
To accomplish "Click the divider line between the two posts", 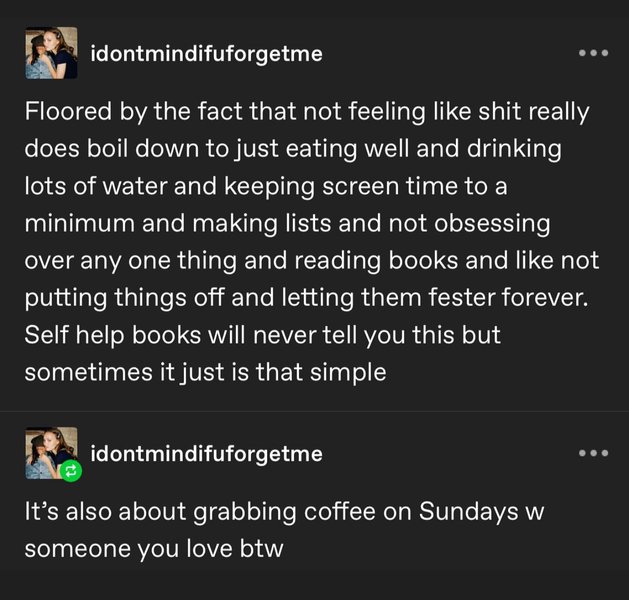I will (314, 411).
